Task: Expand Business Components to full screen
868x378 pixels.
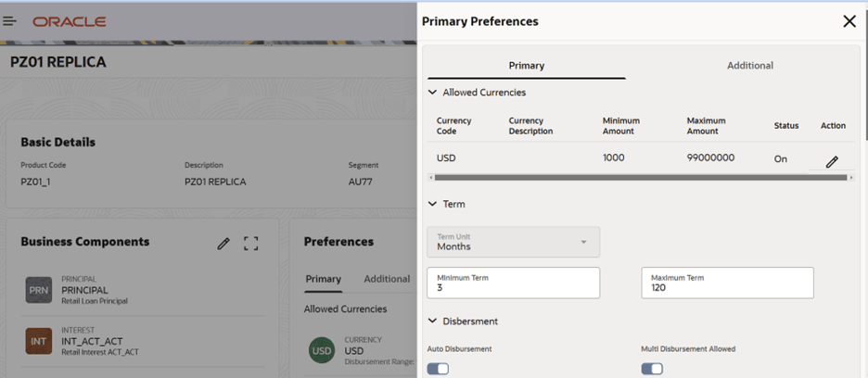Action: pyautogui.click(x=250, y=243)
